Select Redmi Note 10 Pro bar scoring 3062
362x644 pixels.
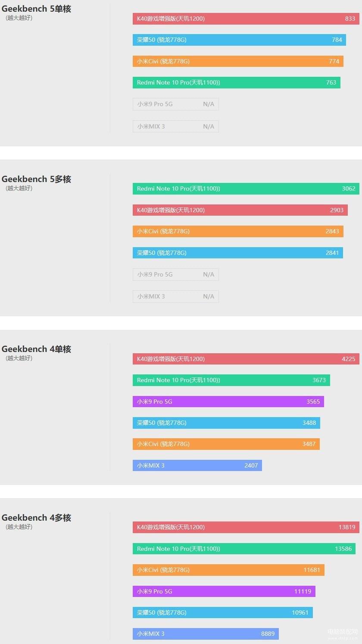[246, 188]
